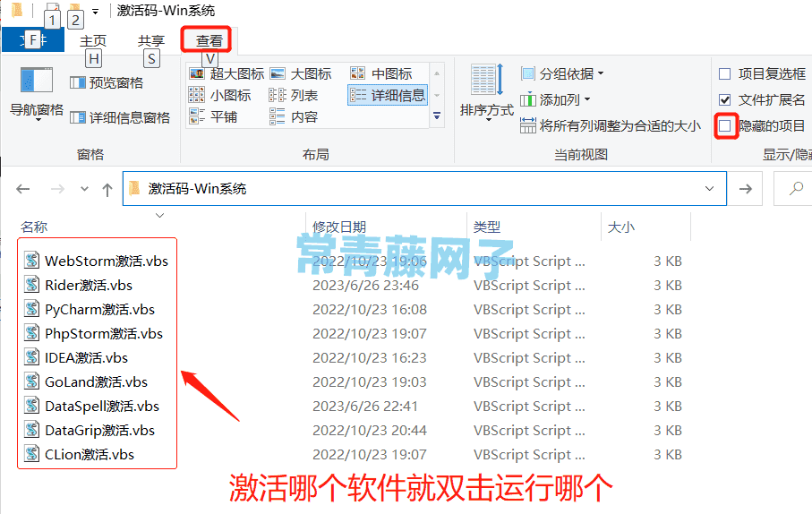
Task: Open the File (文件) tab
Action: (33, 40)
